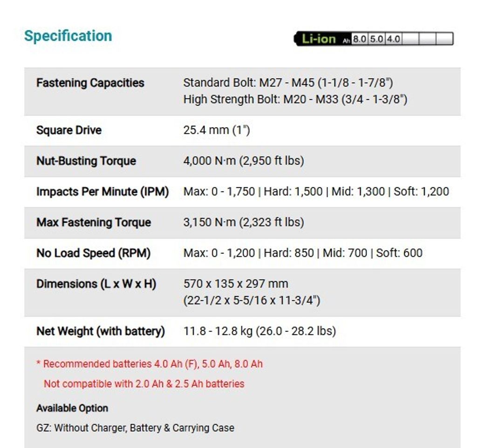This screenshot has width=477, height=448.
Task: Click the No Load Speed (RPM) values
Action: [303, 253]
